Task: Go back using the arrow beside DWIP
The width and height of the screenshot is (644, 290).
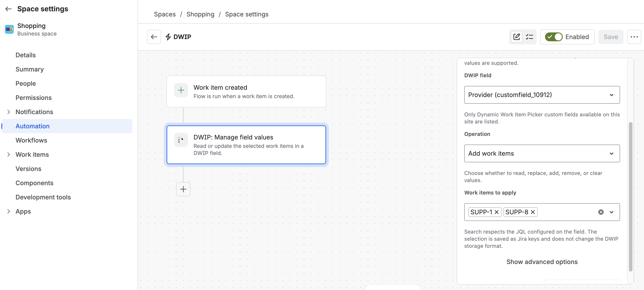Action: click(154, 37)
